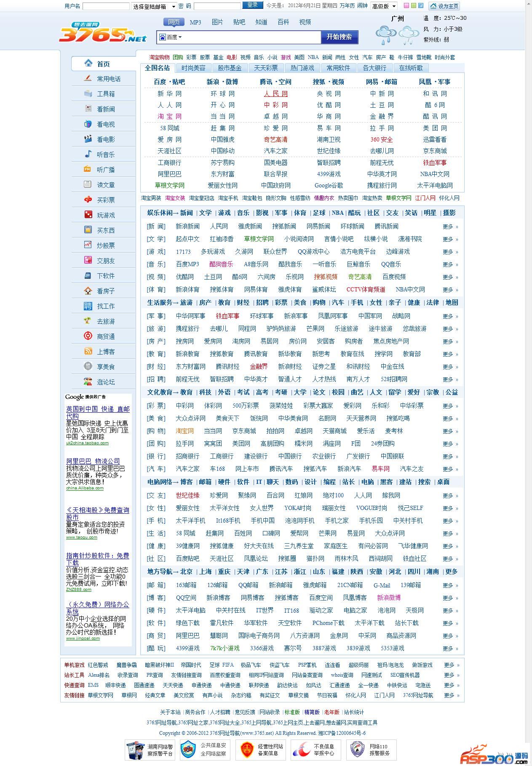
Task: Open the 买彩票 lottery icon
Action: pyautogui.click(x=88, y=200)
